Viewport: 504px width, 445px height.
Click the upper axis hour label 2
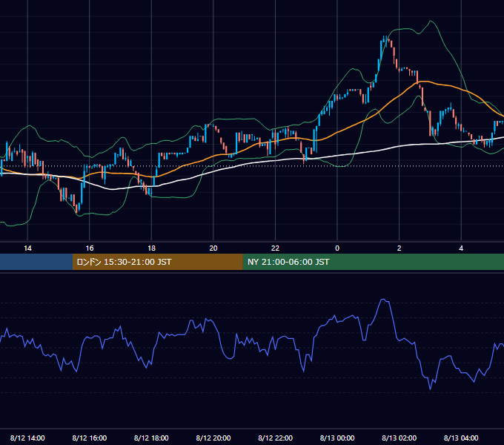399,248
